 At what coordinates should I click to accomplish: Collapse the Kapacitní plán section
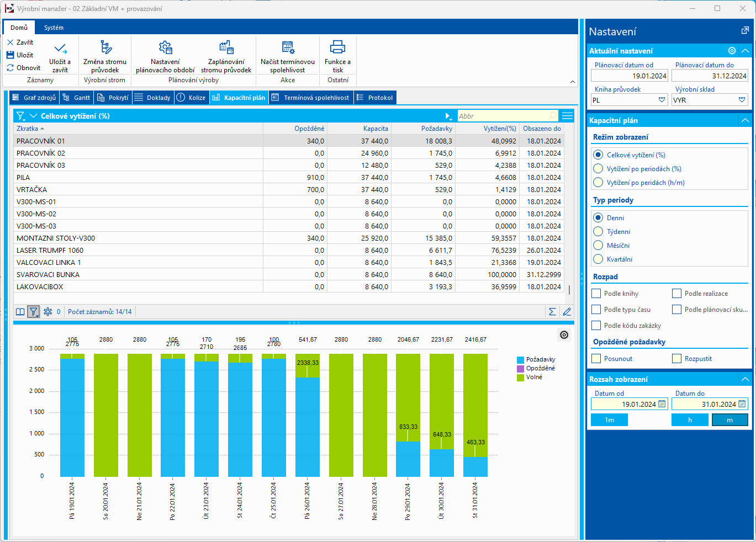click(745, 120)
